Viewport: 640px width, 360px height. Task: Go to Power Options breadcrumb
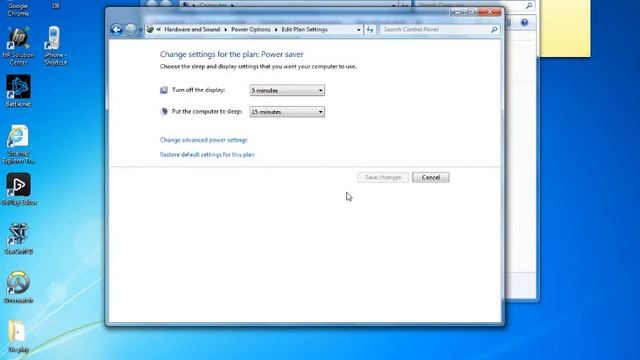251,29
